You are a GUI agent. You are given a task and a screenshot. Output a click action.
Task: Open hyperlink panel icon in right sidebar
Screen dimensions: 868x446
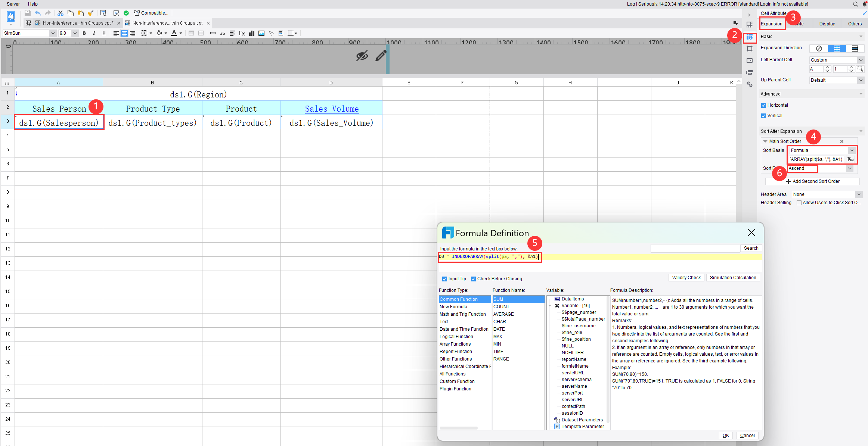click(x=749, y=84)
